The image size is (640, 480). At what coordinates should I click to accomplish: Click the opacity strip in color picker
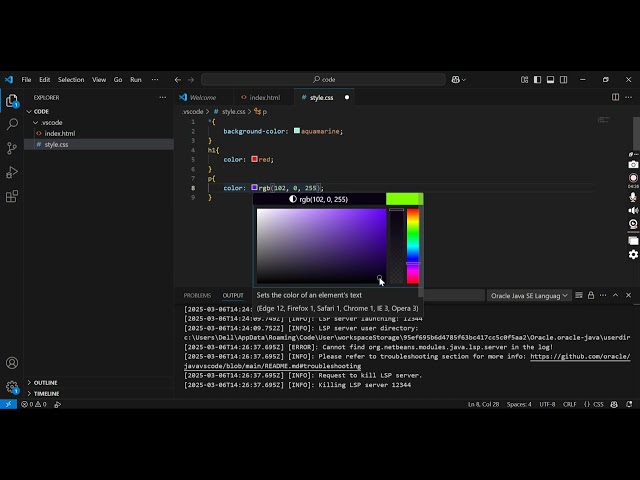pos(396,246)
